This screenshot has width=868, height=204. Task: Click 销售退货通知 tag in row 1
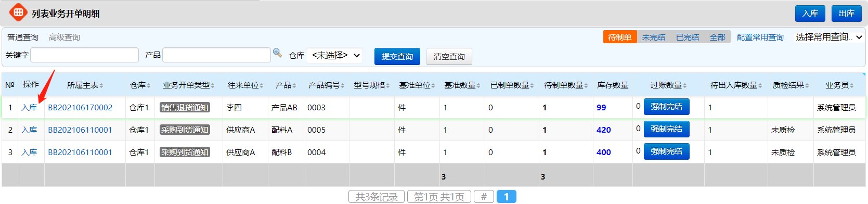pos(185,108)
